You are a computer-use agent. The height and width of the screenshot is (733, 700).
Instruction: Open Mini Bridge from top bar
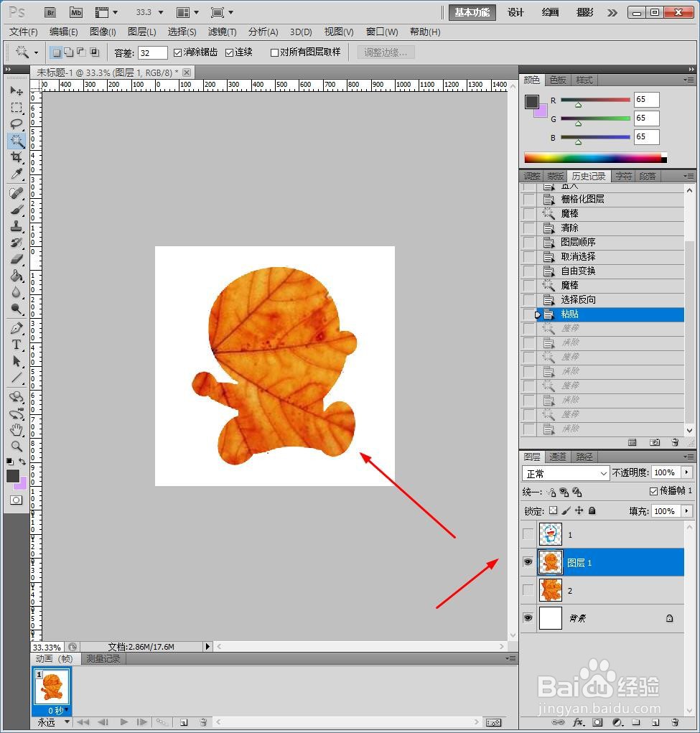(76, 13)
